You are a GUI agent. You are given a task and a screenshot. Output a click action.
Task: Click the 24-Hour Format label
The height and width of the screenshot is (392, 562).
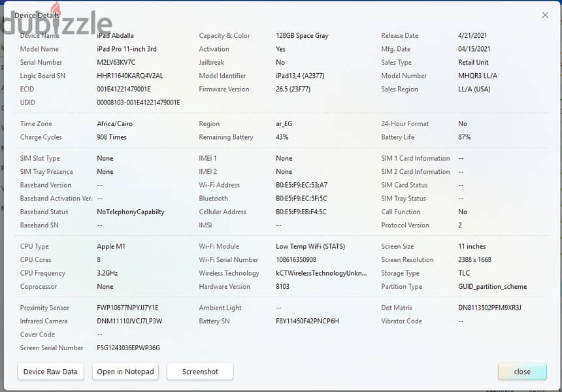tap(405, 123)
